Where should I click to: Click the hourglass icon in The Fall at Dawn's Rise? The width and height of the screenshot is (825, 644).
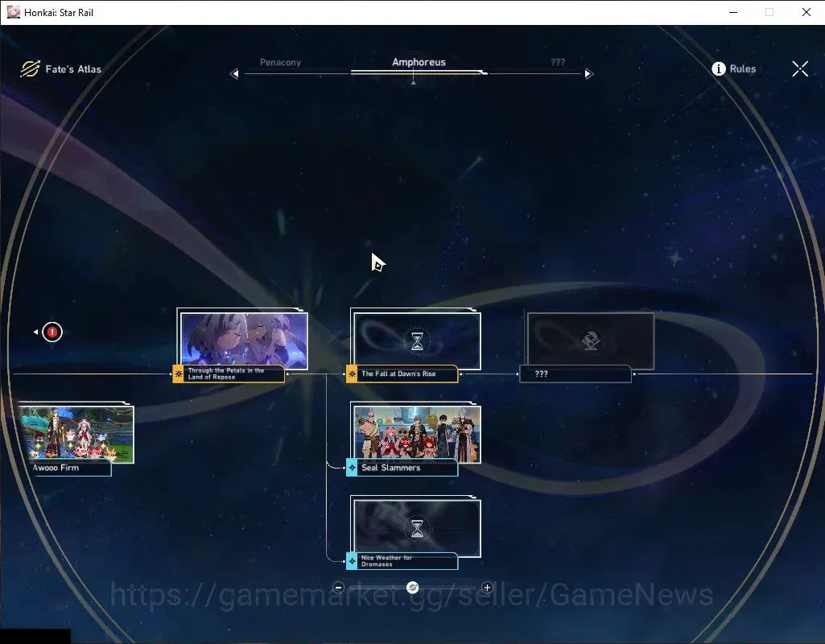pos(417,341)
